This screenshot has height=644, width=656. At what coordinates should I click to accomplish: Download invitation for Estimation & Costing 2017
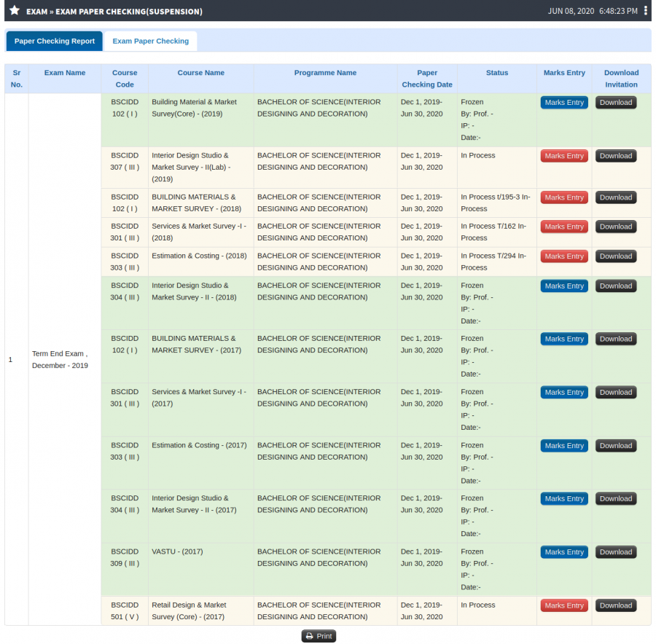pyautogui.click(x=616, y=446)
